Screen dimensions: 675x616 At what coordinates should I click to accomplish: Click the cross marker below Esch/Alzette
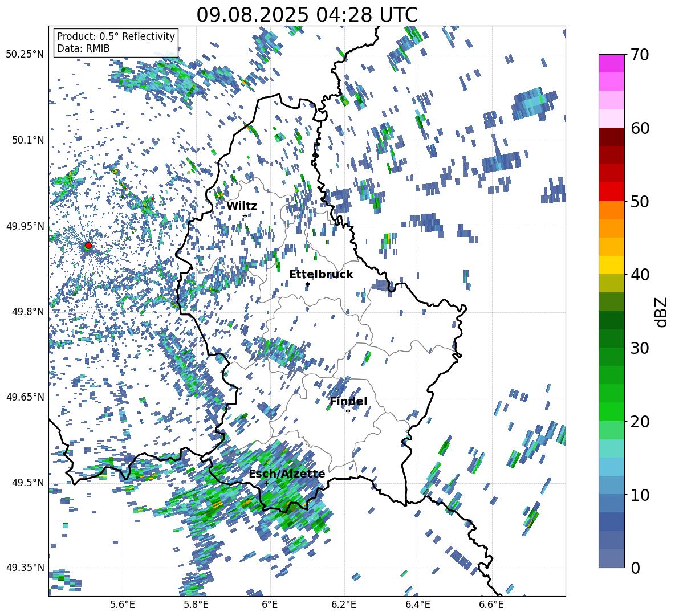(x=266, y=483)
